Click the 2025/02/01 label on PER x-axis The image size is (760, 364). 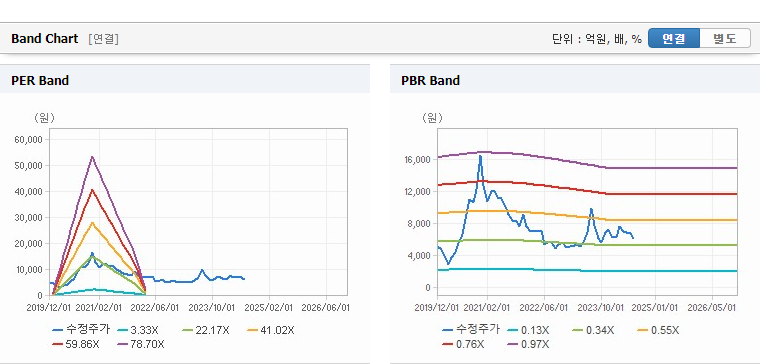269,307
